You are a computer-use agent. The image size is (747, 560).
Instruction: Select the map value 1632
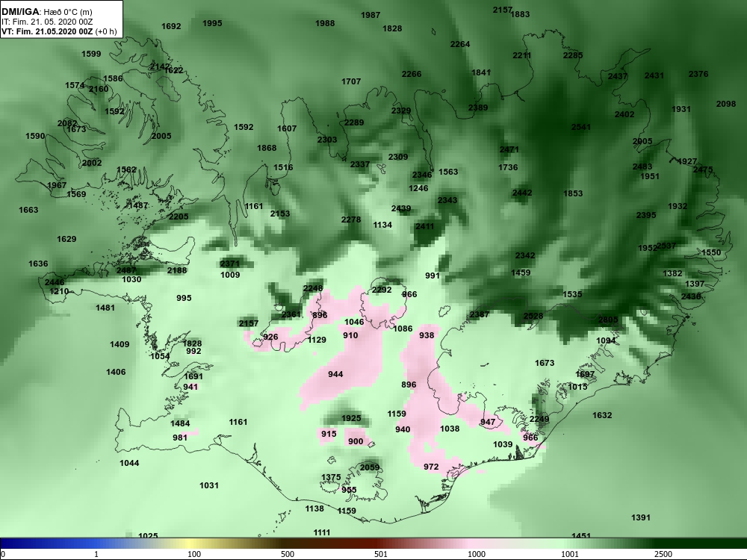602,415
